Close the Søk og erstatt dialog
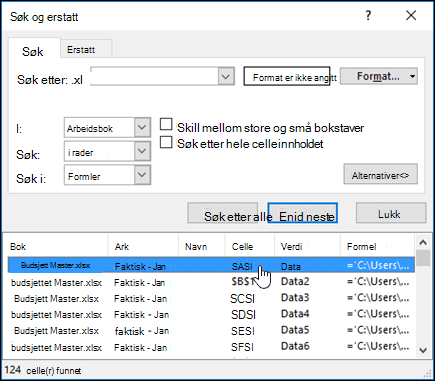This screenshot has height=381, width=435. tap(411, 15)
